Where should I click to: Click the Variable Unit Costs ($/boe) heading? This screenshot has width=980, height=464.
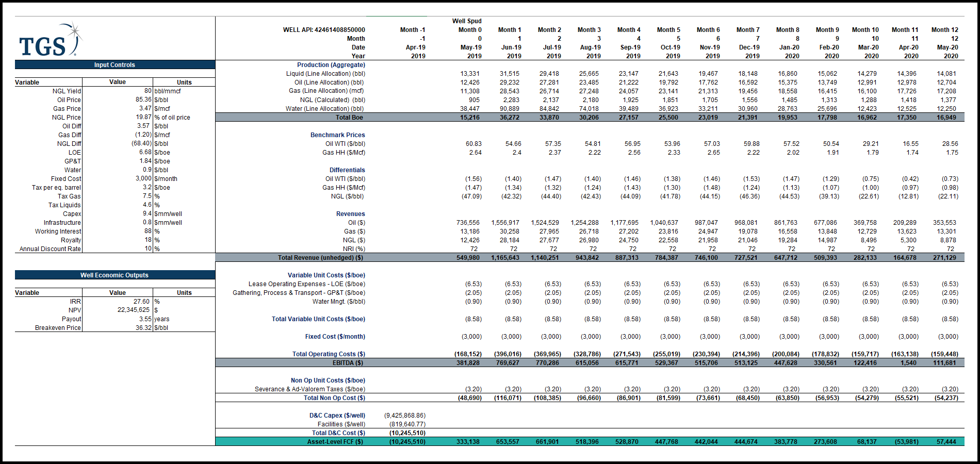click(326, 275)
